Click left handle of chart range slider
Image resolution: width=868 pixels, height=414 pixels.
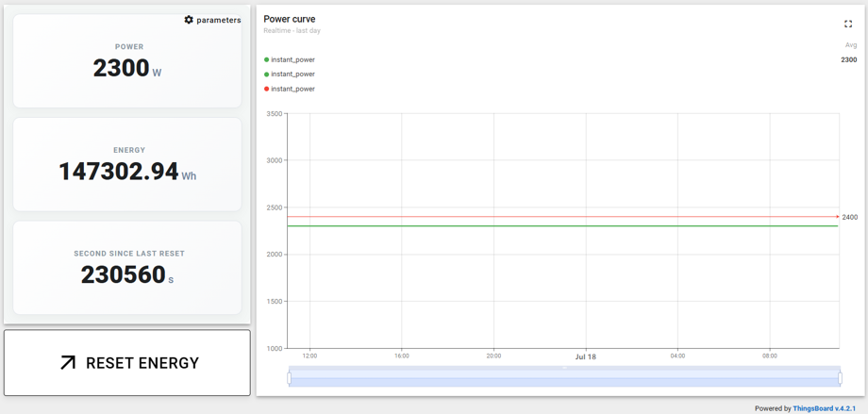[x=289, y=377]
